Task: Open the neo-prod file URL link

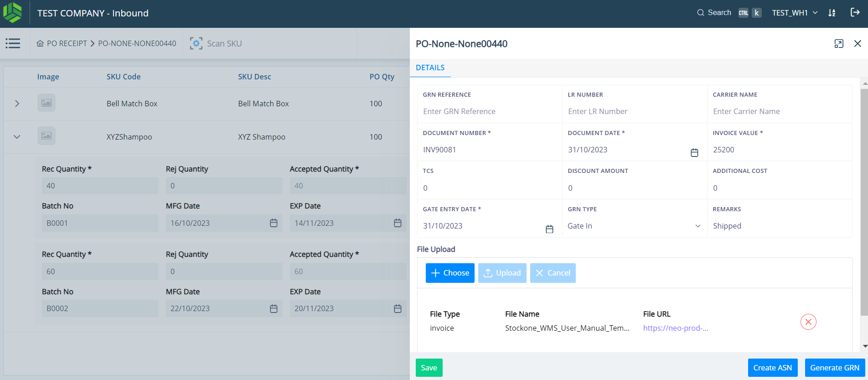Action: (x=675, y=328)
